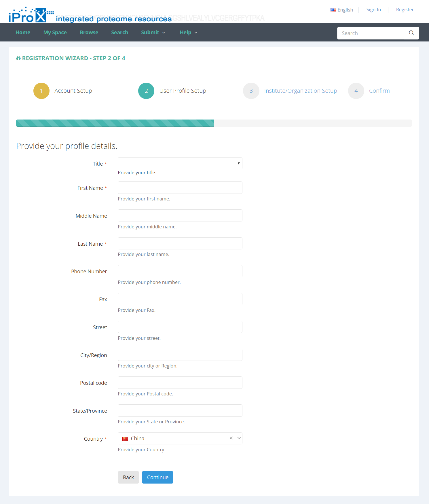Expand the Country dropdown arrow
Viewport: 429px width, 504px height.
tap(239, 438)
